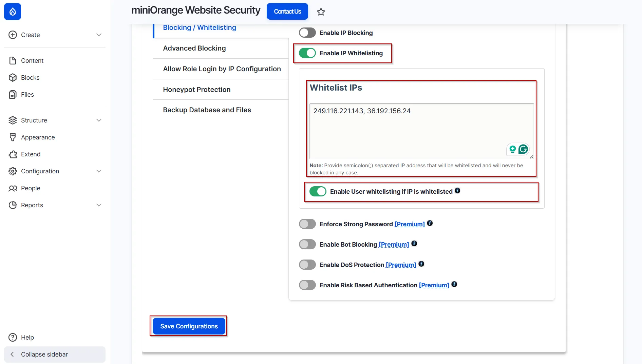Open Premium link for Enable Bot Blocking

394,245
